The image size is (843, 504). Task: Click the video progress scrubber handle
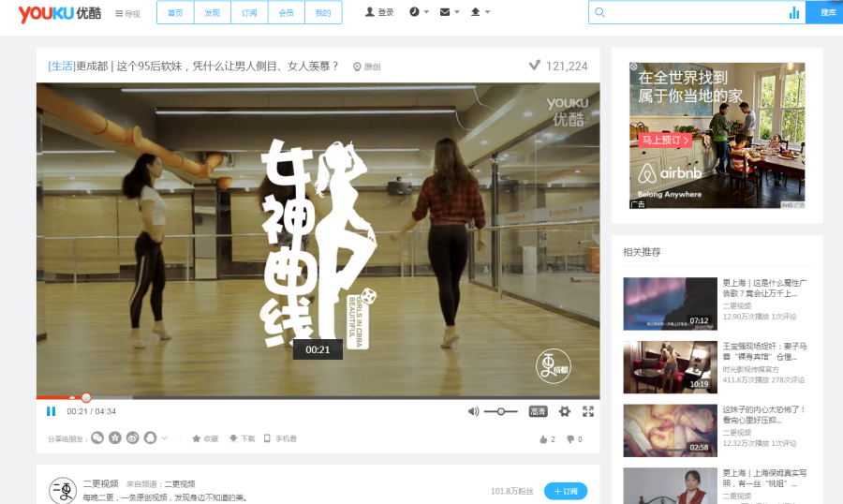coord(86,398)
